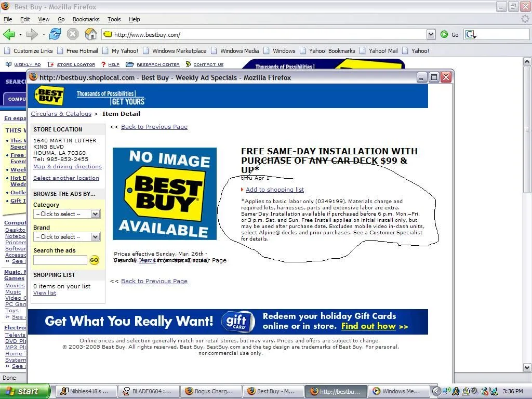532x399 pixels.
Task: Click the View list link under Shopping List
Action: pyautogui.click(x=45, y=293)
